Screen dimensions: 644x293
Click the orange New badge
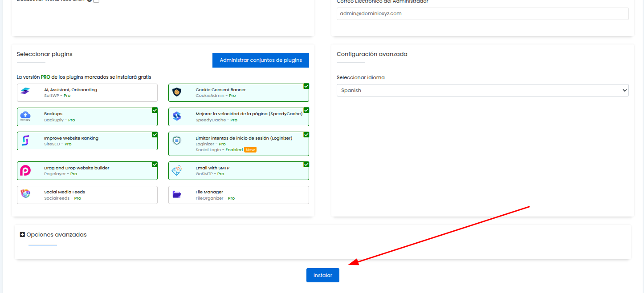pyautogui.click(x=250, y=150)
